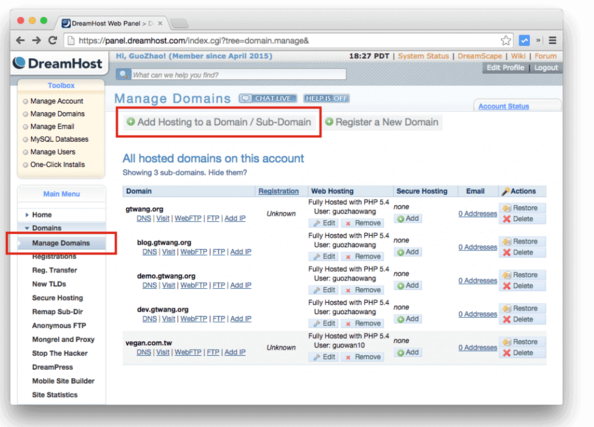Open New TLDs menu item
The height and width of the screenshot is (427, 594).
49,284
